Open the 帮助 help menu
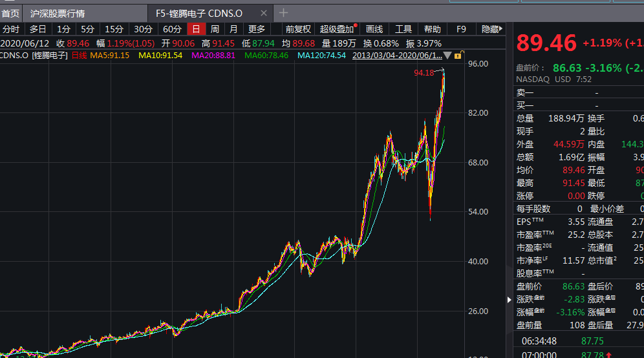 coord(432,29)
